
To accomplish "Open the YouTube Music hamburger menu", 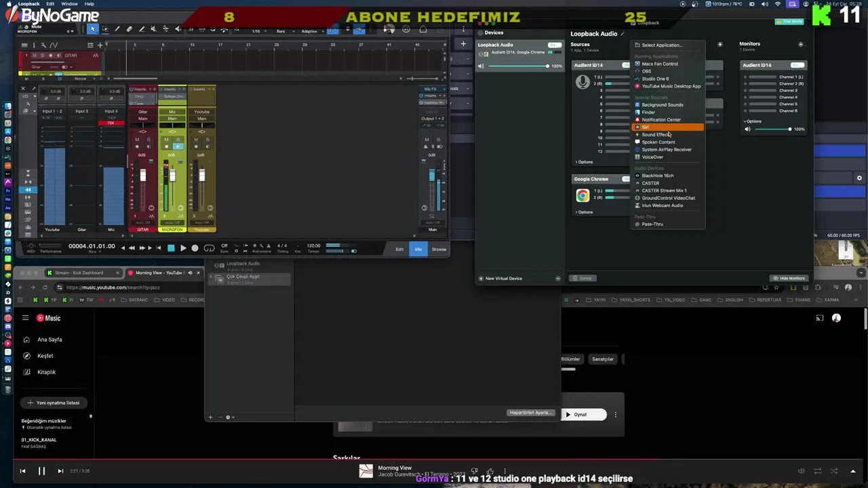I will click(x=25, y=318).
